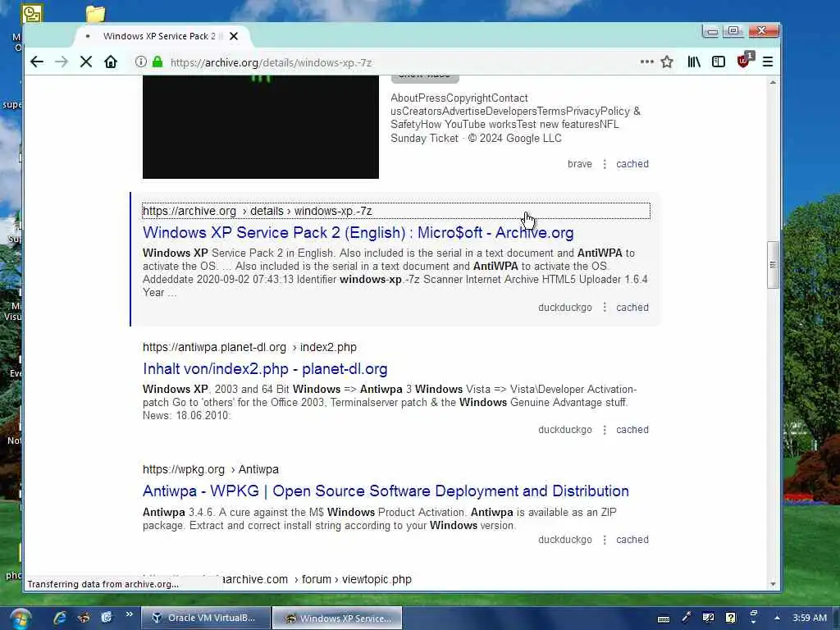
Task: Open the uBlock Origin extension popup
Action: click(x=744, y=61)
